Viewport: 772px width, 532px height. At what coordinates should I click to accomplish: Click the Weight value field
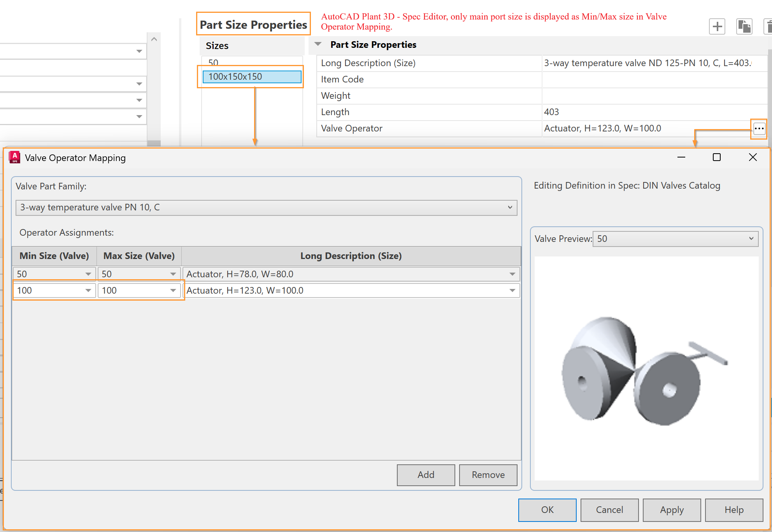(654, 96)
